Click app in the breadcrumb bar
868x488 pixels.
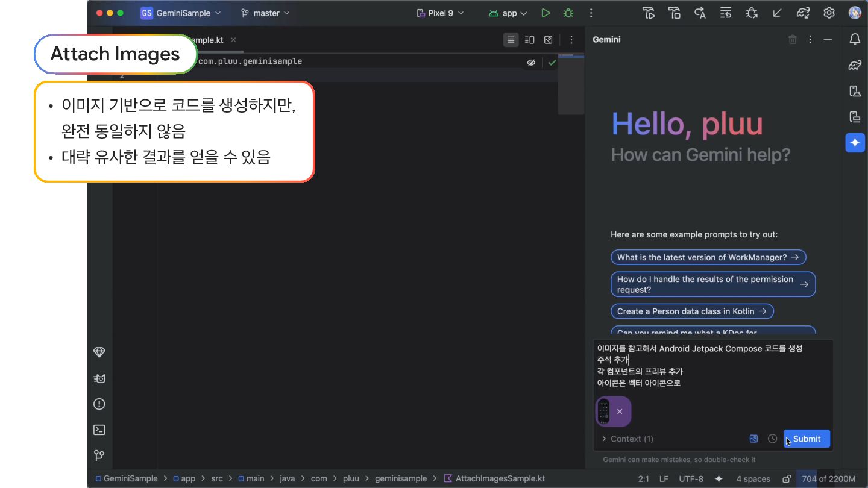(x=184, y=479)
